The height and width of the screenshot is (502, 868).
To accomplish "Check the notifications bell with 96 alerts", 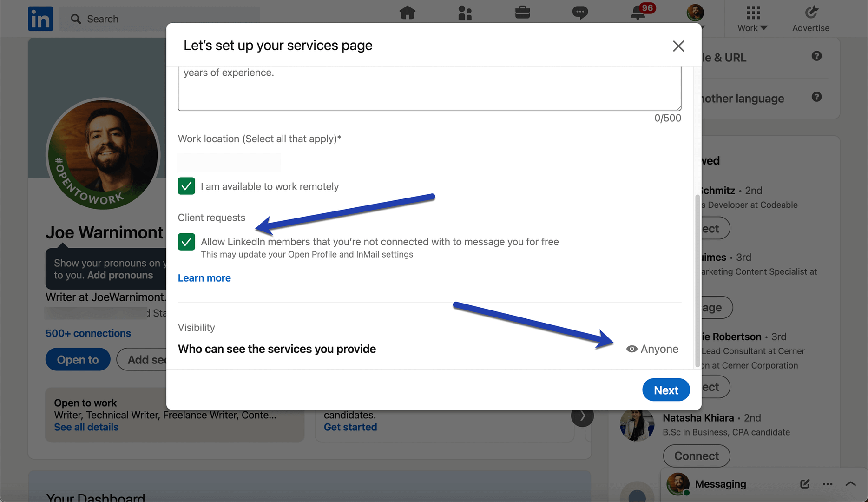I will point(638,13).
